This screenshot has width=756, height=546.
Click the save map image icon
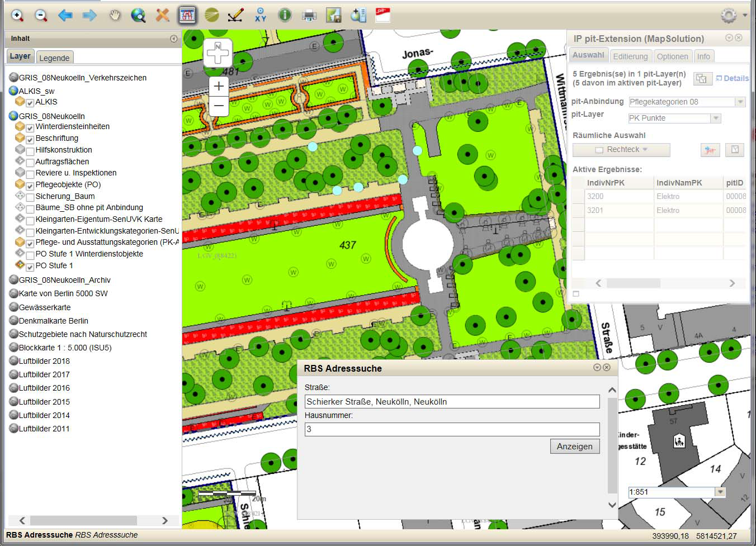pyautogui.click(x=334, y=15)
